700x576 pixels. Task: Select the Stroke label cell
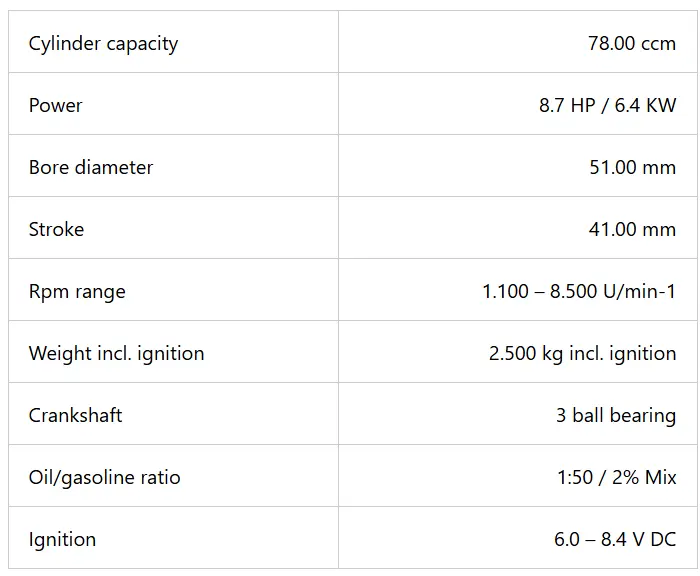[56, 229]
